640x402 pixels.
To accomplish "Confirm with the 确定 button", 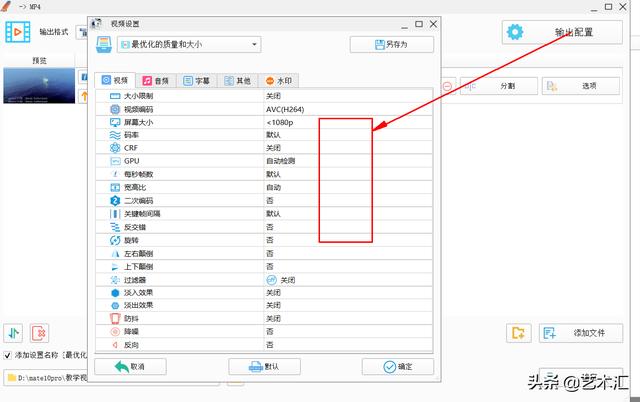I will [x=398, y=366].
